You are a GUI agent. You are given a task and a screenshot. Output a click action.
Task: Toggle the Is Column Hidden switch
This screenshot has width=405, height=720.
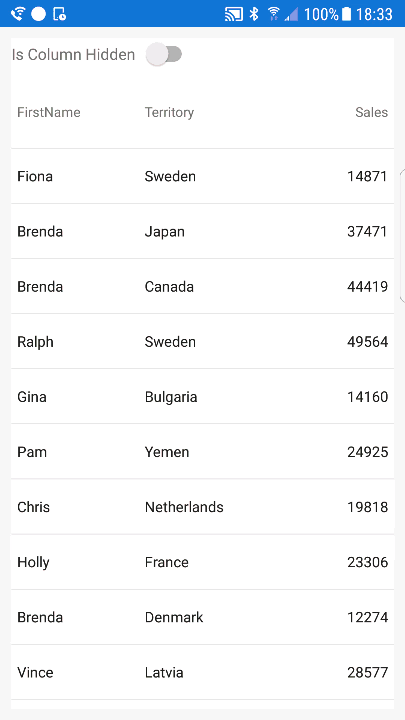tap(164, 55)
